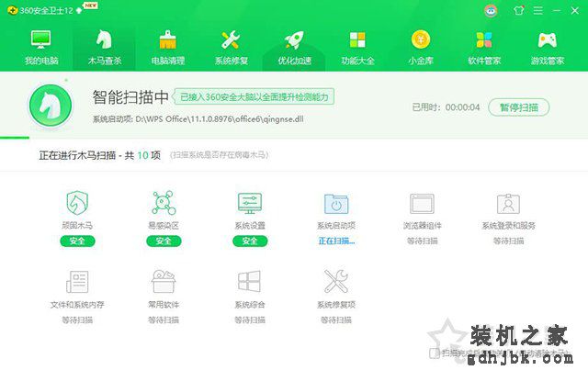Select the 顽固木马 shield icon

pyautogui.click(x=77, y=202)
